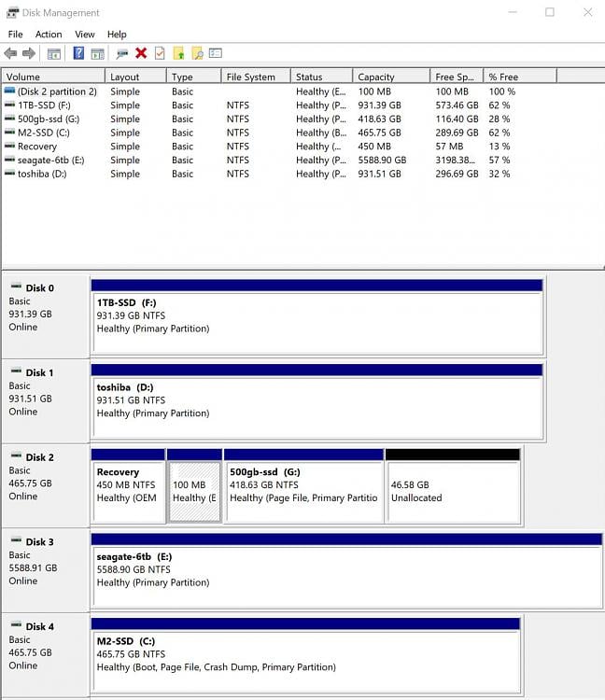This screenshot has width=605, height=700.
Task: Click the Disk 3 drive icon
Action: (16, 539)
